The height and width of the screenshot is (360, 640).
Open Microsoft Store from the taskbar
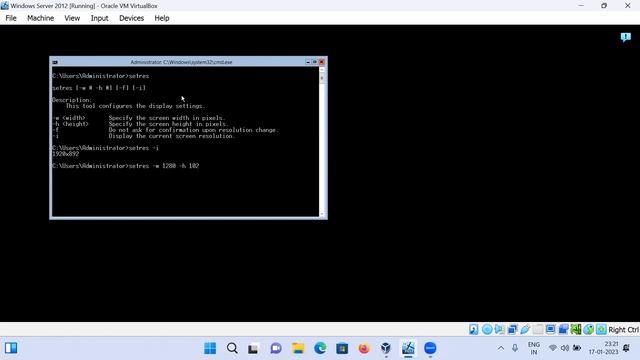[342, 348]
